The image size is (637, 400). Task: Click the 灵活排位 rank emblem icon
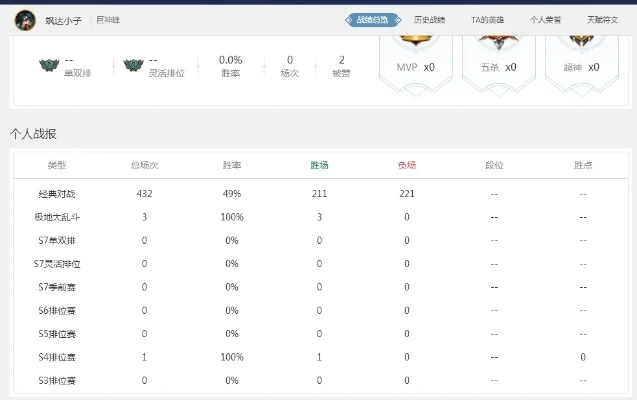133,67
